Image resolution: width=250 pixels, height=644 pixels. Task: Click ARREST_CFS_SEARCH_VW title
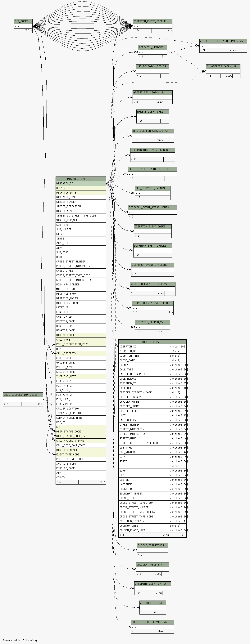[x=152, y=92]
